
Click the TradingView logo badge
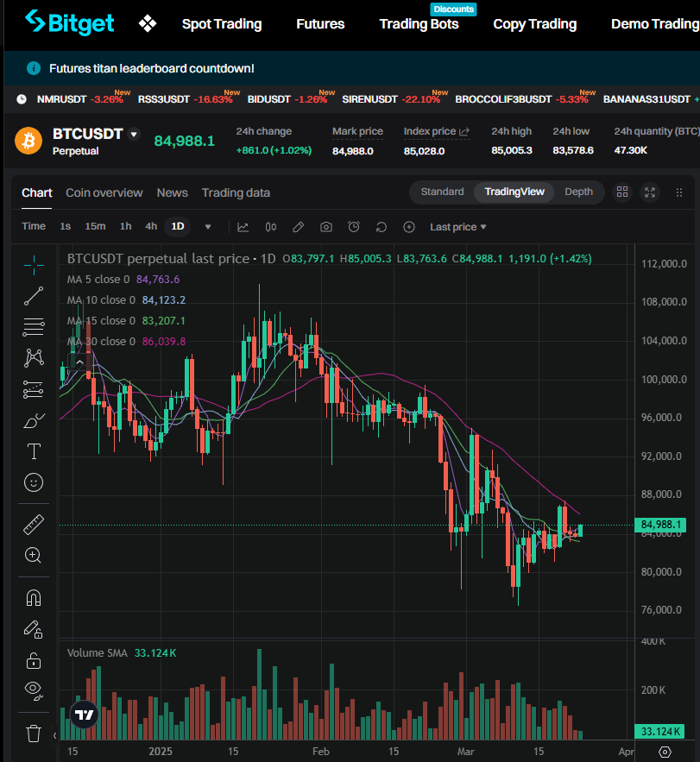[x=84, y=715]
